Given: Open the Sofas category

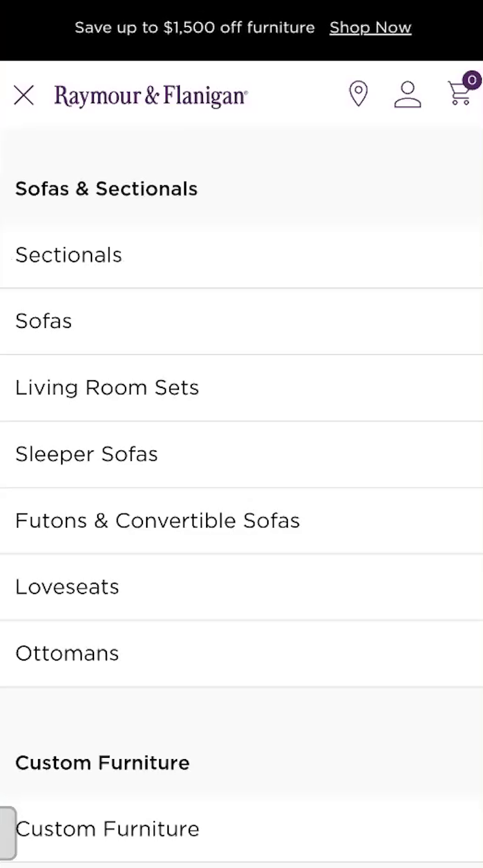Looking at the screenshot, I should 44,321.
